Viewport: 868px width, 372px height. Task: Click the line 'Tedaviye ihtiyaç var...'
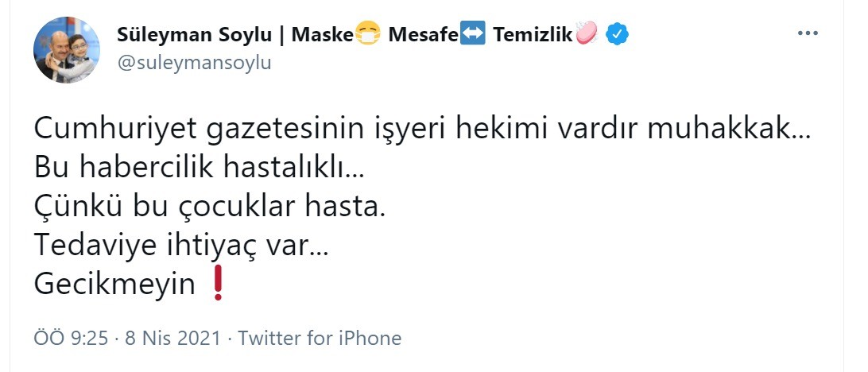click(180, 246)
